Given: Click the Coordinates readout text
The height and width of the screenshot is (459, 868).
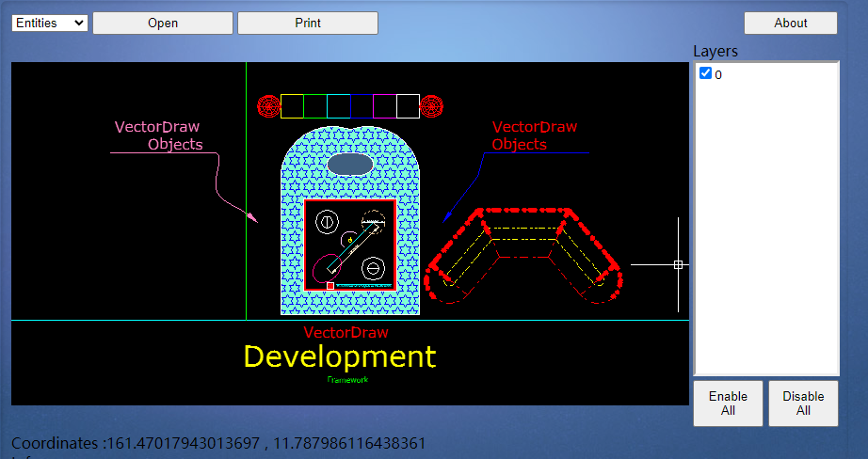Looking at the screenshot, I should (x=218, y=444).
